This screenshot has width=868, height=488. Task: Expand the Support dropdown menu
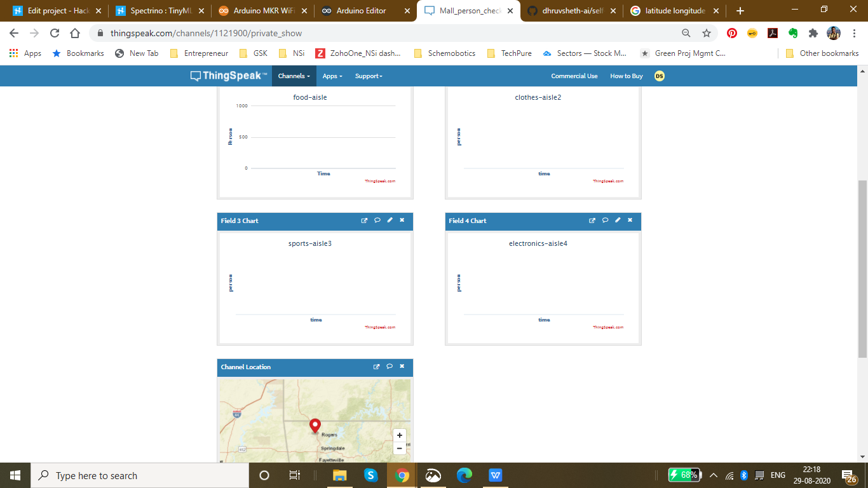pos(369,76)
